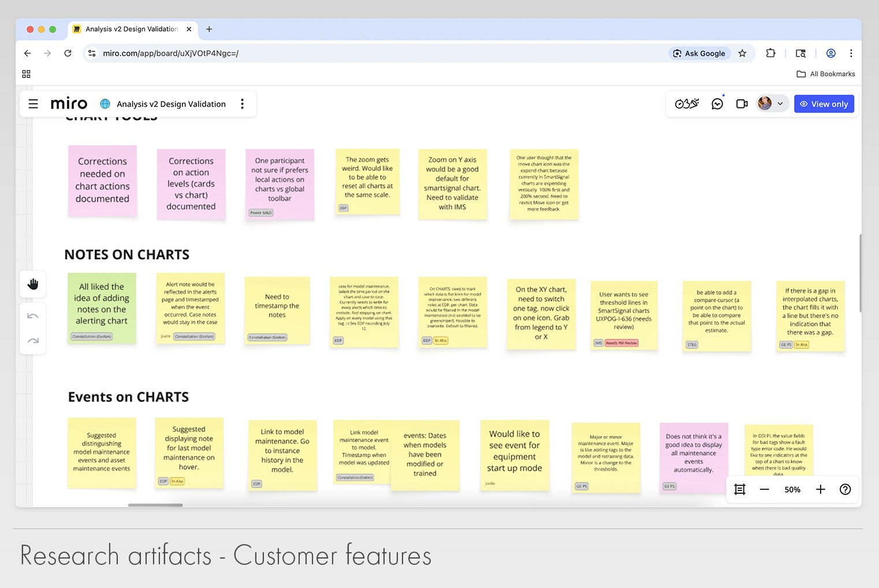Select the User wants to see threshold lines note
Viewport: 879px width, 588px height.
point(624,315)
